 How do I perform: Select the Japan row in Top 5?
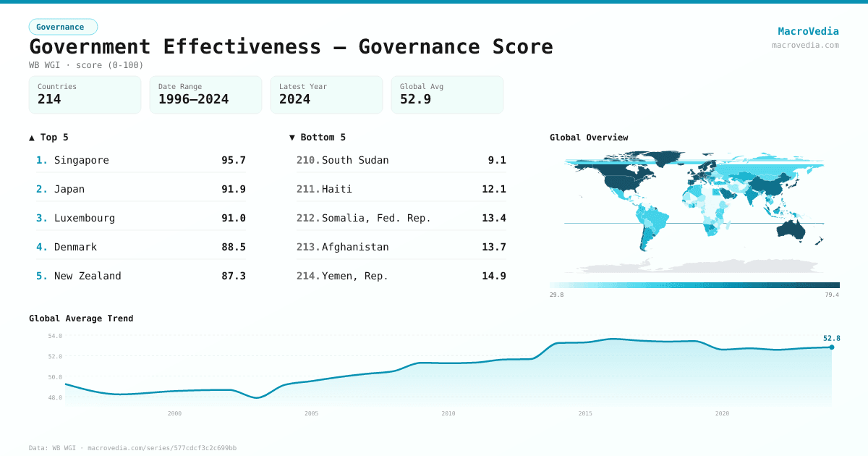coord(141,189)
